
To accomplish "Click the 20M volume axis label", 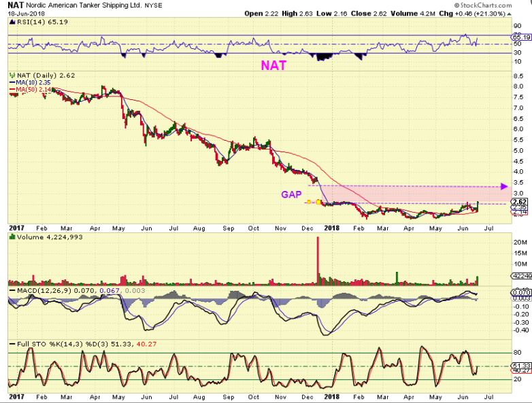I will 520,242.
